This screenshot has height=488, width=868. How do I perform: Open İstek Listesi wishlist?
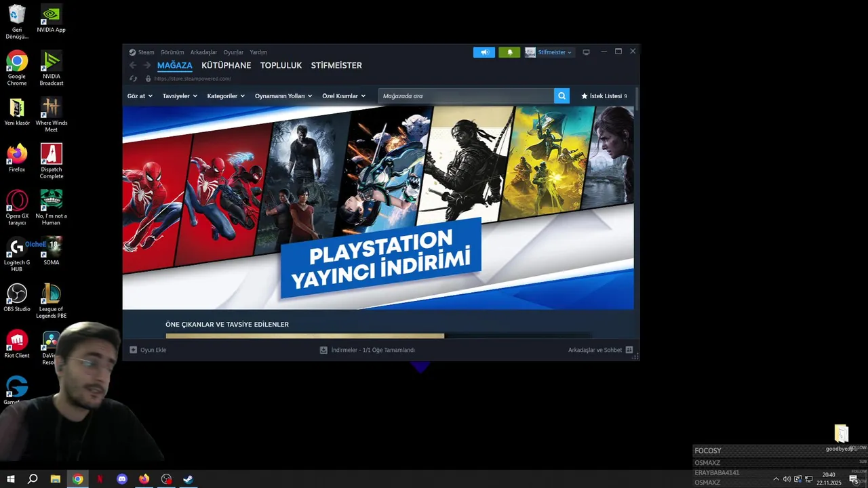tap(604, 96)
